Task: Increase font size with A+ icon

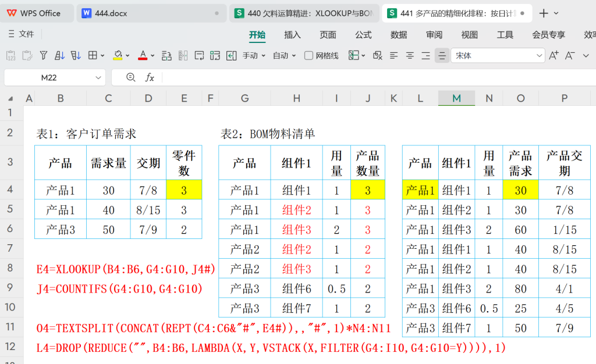Action: 554,56
